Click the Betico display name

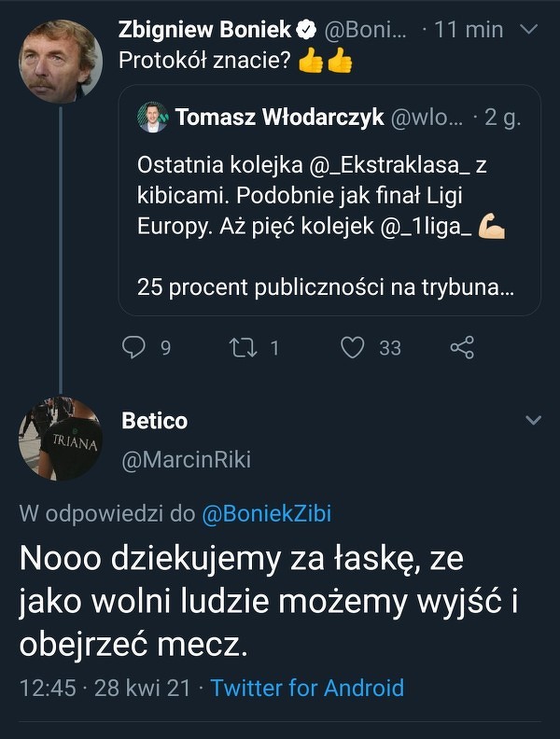(155, 421)
